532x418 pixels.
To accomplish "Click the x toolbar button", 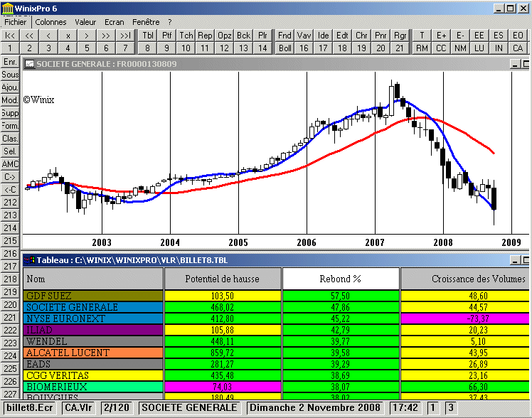I will click(x=68, y=36).
